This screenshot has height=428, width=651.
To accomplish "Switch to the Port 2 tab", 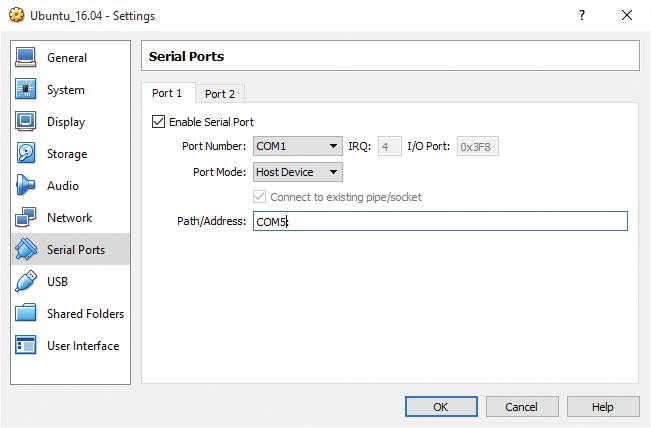I will (220, 94).
